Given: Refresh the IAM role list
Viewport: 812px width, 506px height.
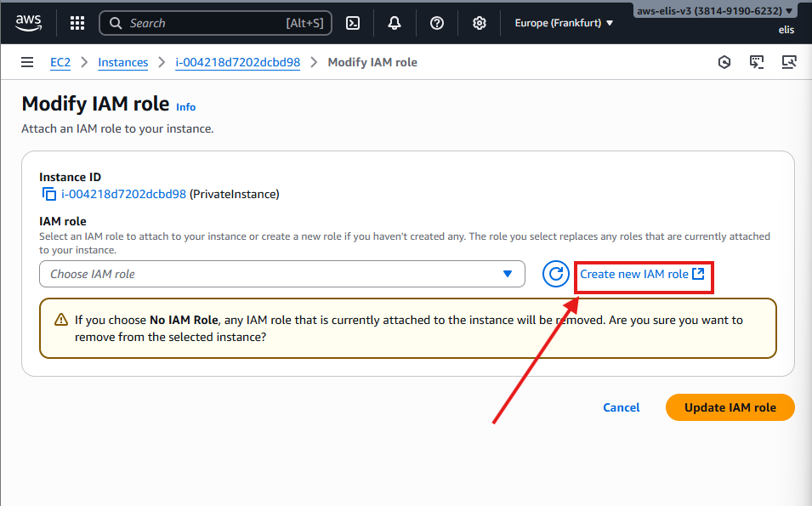Looking at the screenshot, I should coord(556,274).
